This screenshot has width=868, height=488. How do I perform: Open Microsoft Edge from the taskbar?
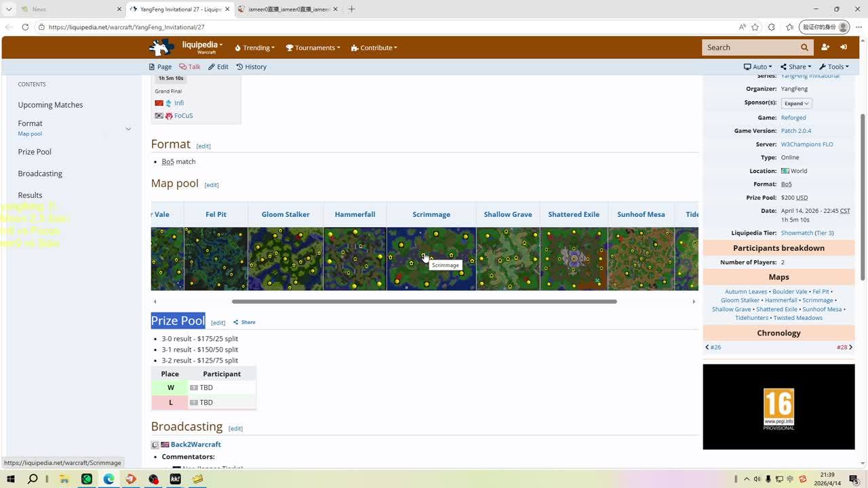[108, 479]
